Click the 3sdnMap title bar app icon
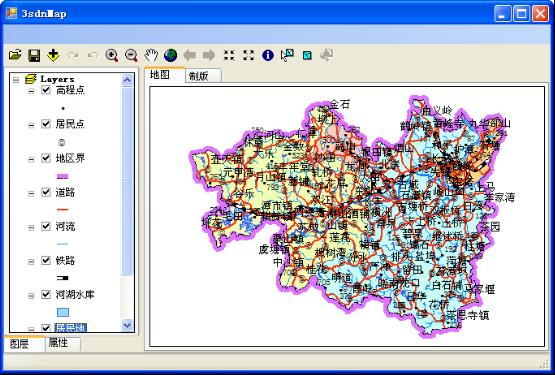This screenshot has height=375, width=555. [x=11, y=13]
